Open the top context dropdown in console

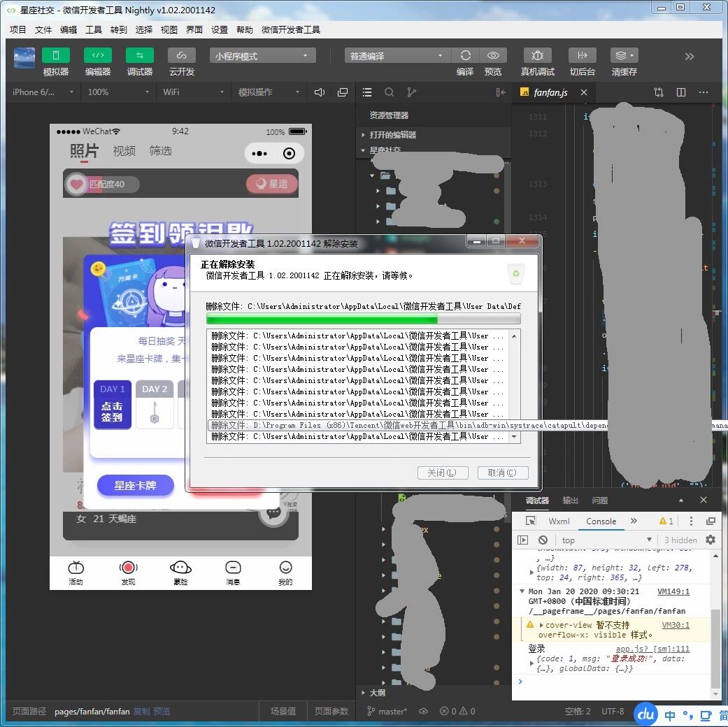pyautogui.click(x=606, y=540)
